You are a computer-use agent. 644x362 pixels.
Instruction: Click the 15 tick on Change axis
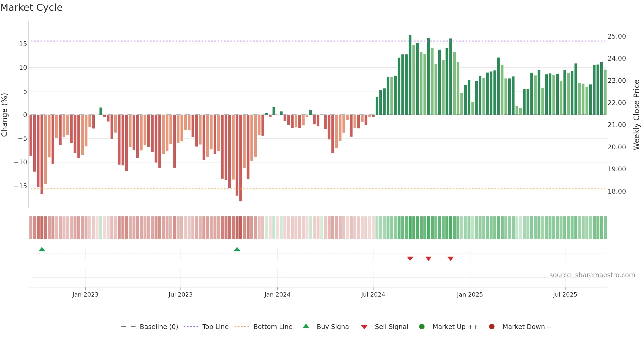point(23,44)
